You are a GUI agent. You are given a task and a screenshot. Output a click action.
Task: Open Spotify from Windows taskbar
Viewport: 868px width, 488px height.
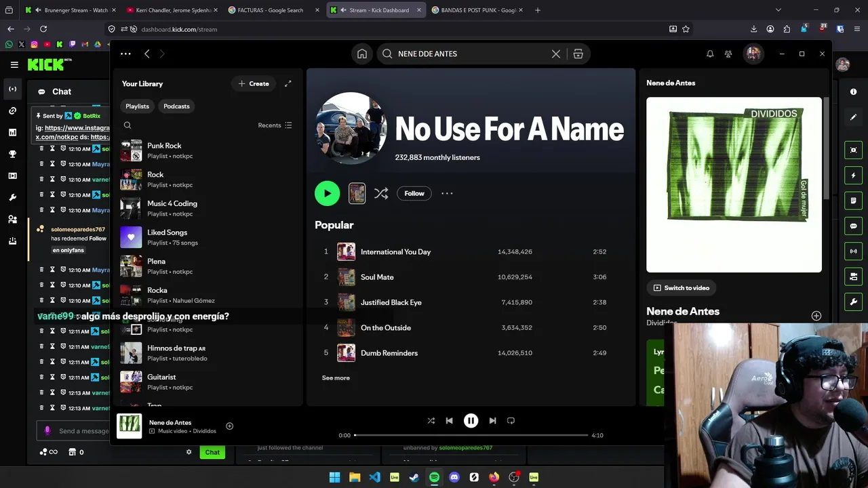tap(435, 477)
